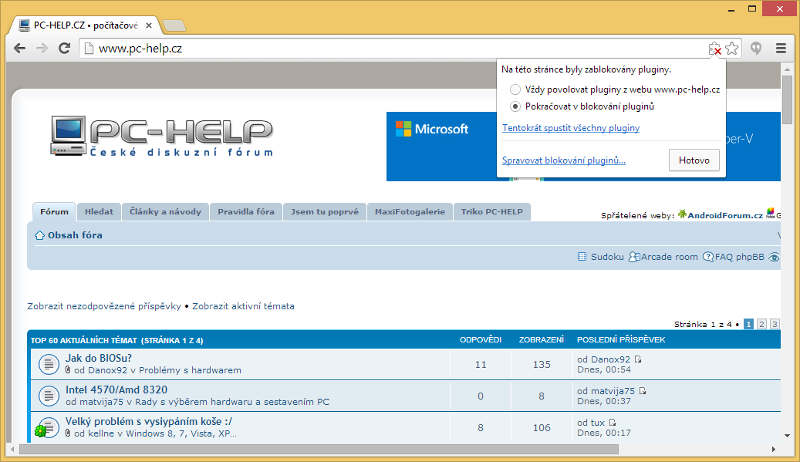Viewport: 800px width, 462px height.
Task: Open the Chrome hamburger menu
Action: (780, 48)
